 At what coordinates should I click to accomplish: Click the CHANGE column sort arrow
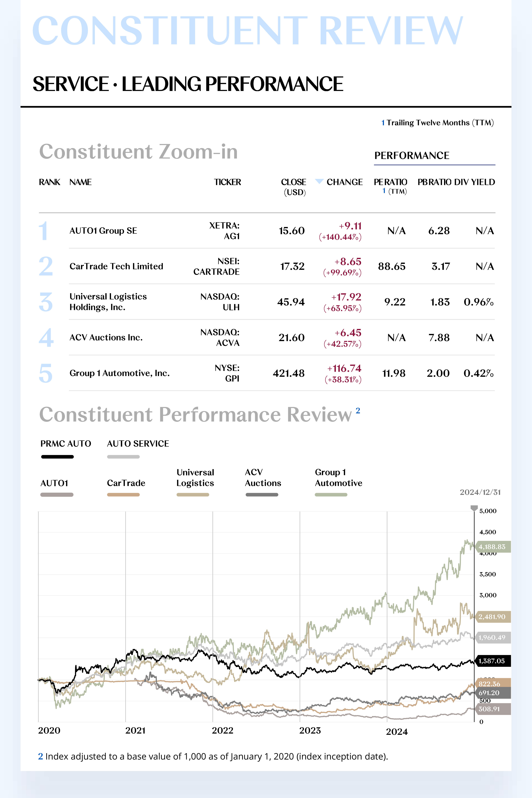click(319, 182)
